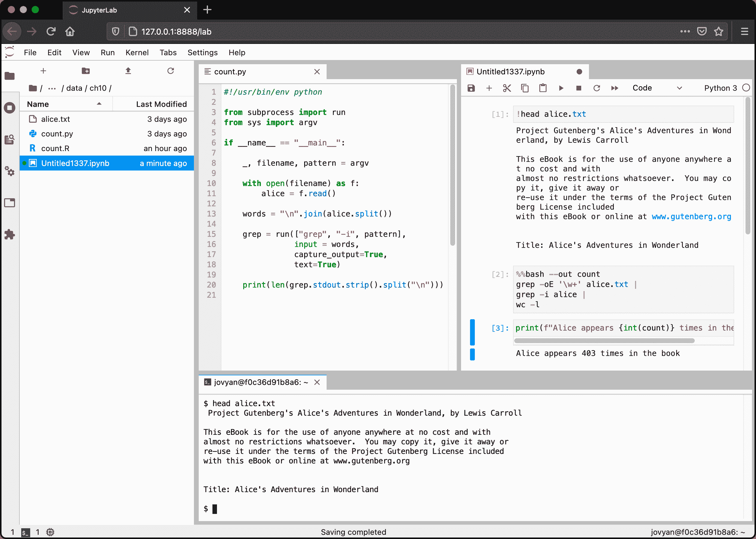The width and height of the screenshot is (756, 539).
Task: Click the Cut cell icon in toolbar
Action: coord(507,88)
